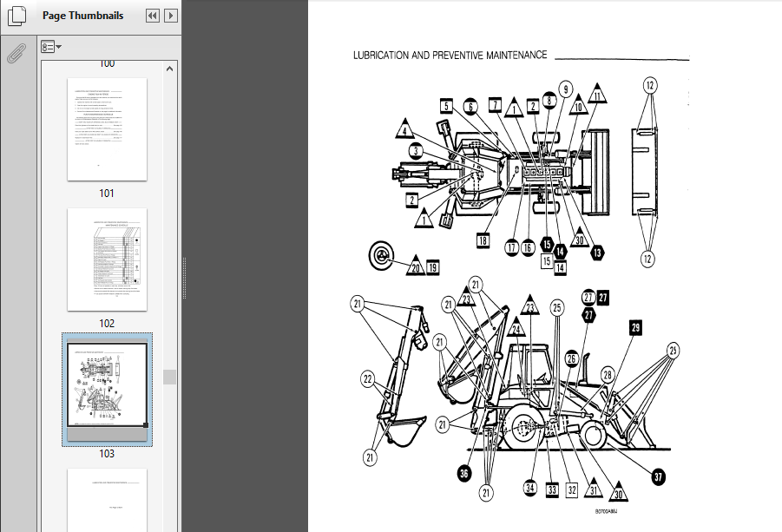The width and height of the screenshot is (782, 532).
Task: Click the Lubrication and Preventive Maintenance heading
Action: [450, 56]
